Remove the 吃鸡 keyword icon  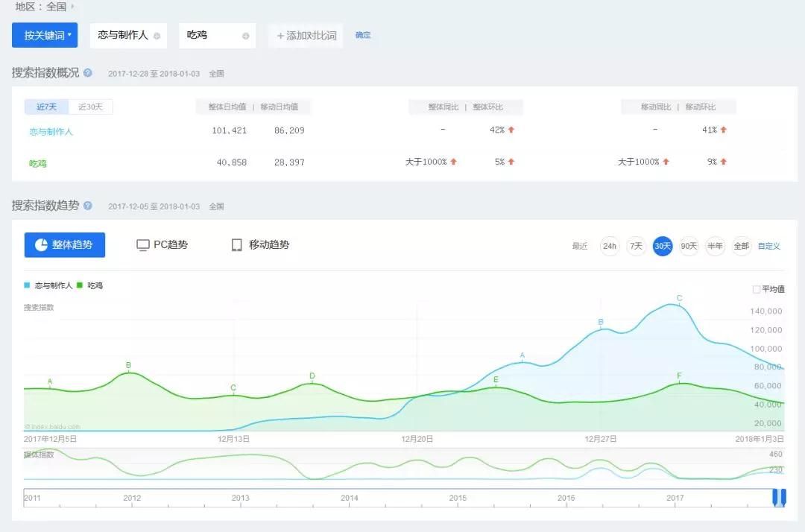[x=245, y=36]
